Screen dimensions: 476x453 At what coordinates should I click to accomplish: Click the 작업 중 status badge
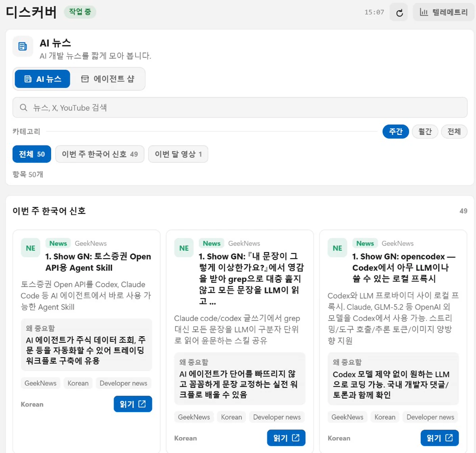80,12
